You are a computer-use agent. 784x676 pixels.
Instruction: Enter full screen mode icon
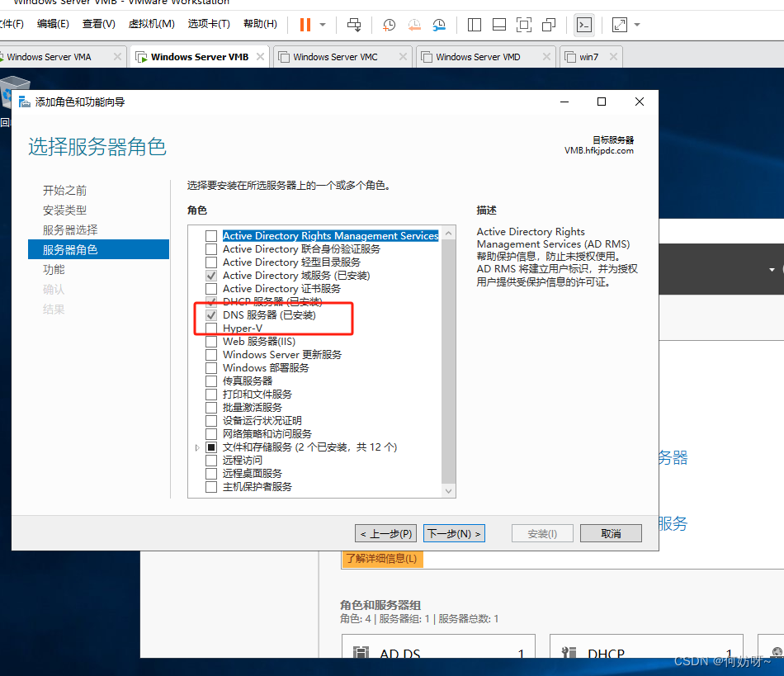click(x=524, y=25)
